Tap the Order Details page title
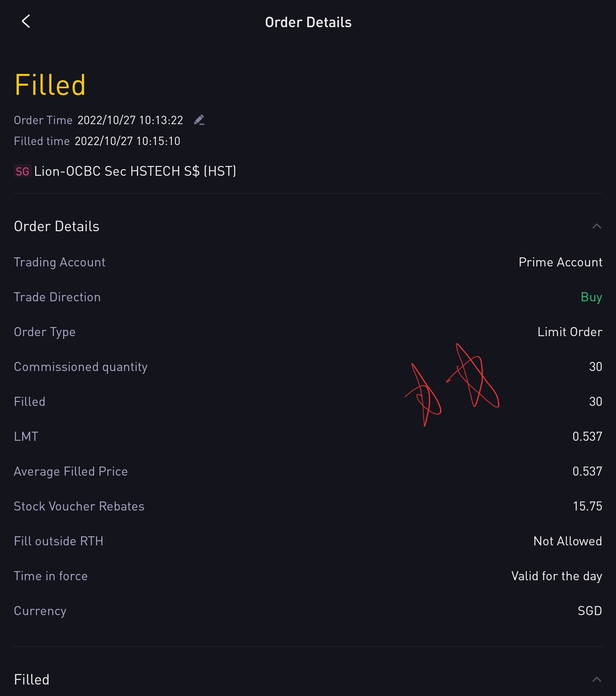 point(308,22)
